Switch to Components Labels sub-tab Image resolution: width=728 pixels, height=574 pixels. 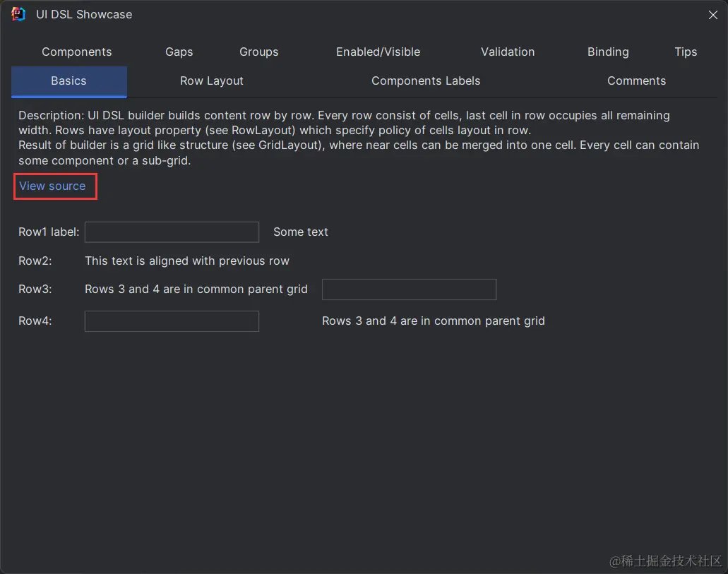(425, 81)
